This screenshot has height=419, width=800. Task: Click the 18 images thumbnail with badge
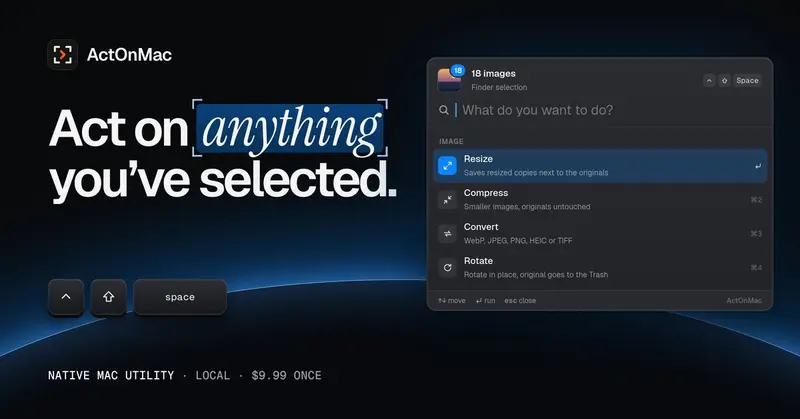coord(451,79)
